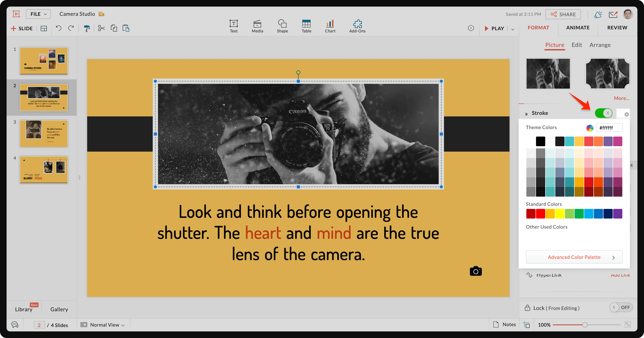Open the Add-Ons puzzle icon
The image size is (644, 338).
pyautogui.click(x=357, y=26)
